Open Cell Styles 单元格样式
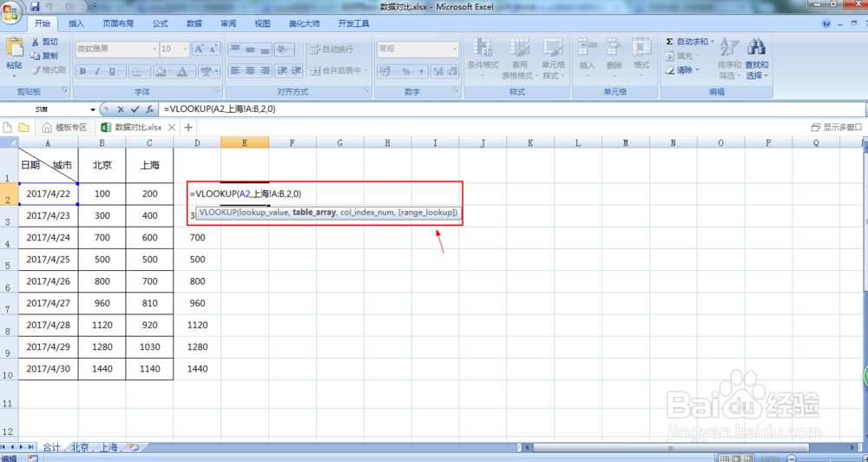This screenshot has width=868, height=462. (x=553, y=58)
